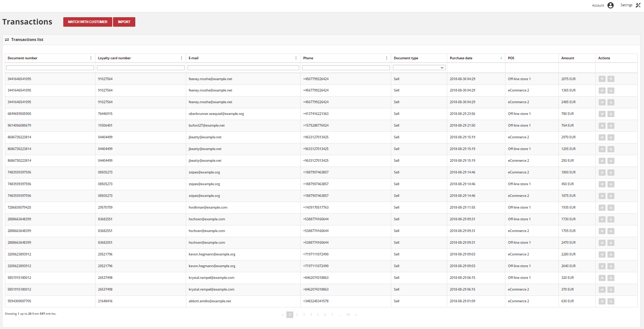Edit the 2640 EUR transaction

coord(602,266)
